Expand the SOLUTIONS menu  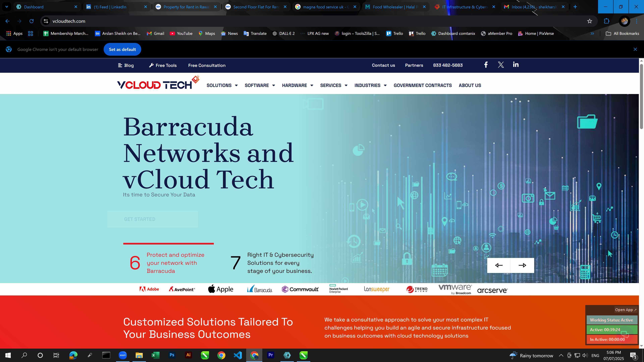[x=222, y=85]
